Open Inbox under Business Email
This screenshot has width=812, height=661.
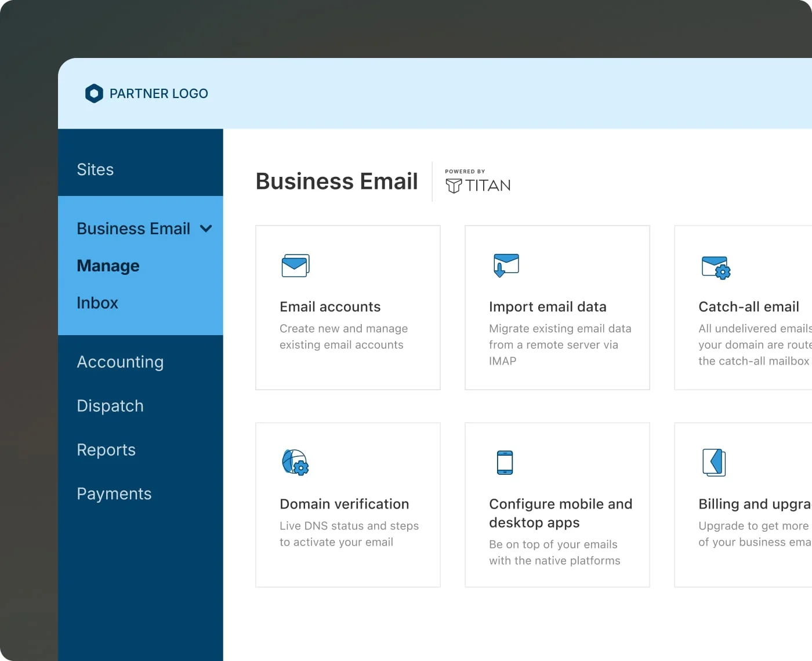(x=97, y=303)
